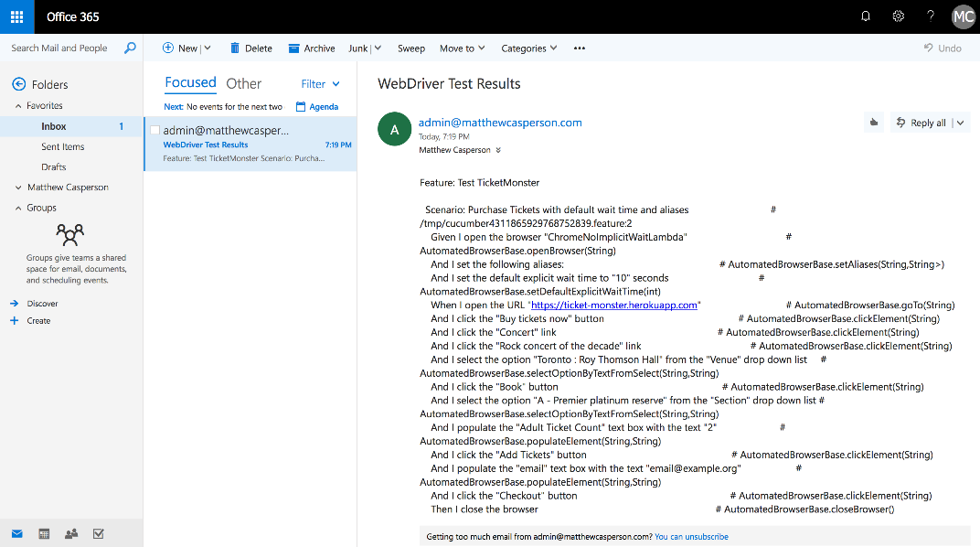Screen dimensions: 980x547
Task: Open the People icon in bottom bar
Action: pos(71,534)
